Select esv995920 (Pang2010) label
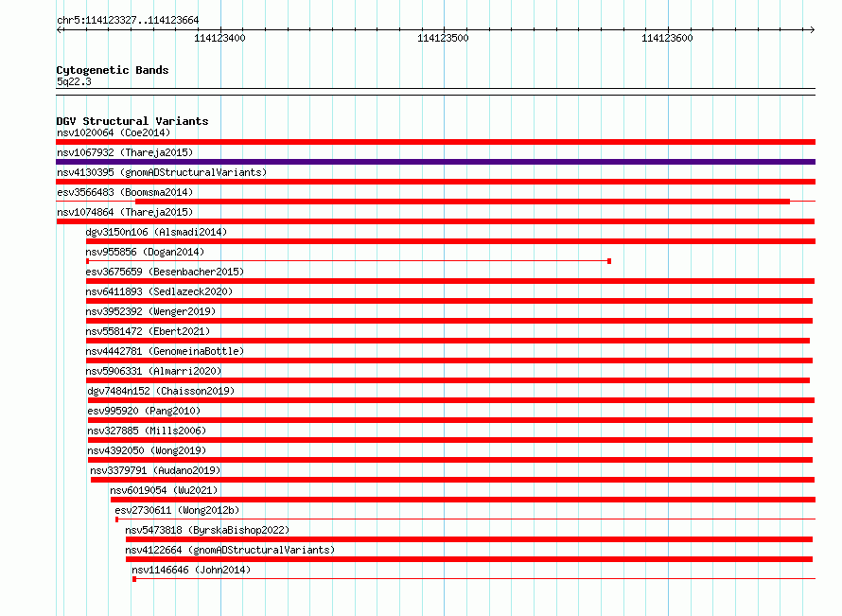 pos(144,411)
